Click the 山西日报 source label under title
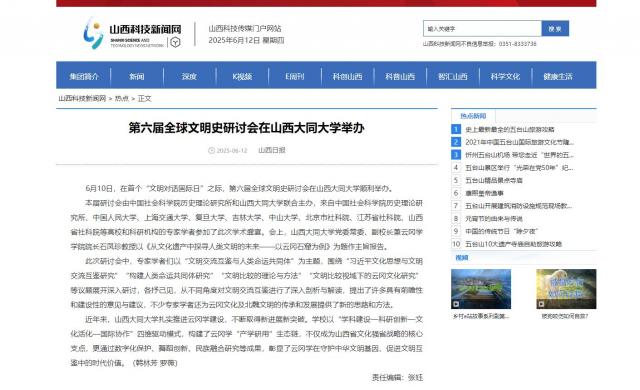The height and width of the screenshot is (390, 640). tap(272, 151)
